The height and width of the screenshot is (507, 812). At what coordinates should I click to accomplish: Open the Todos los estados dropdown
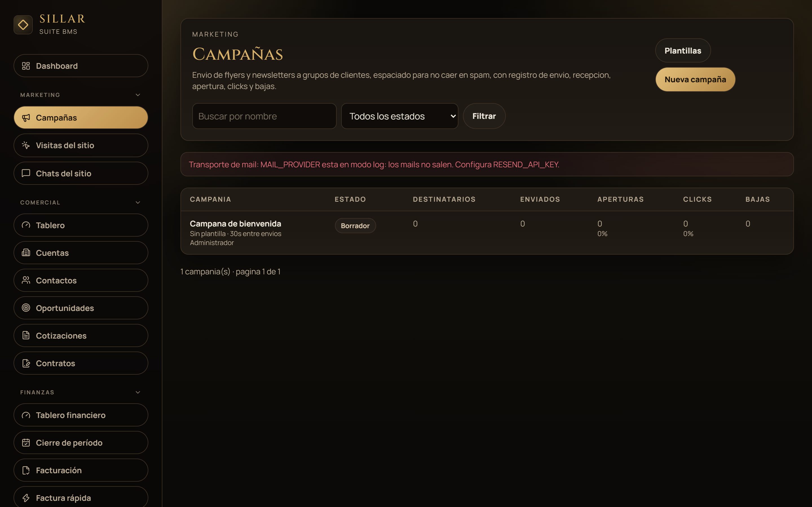(400, 116)
